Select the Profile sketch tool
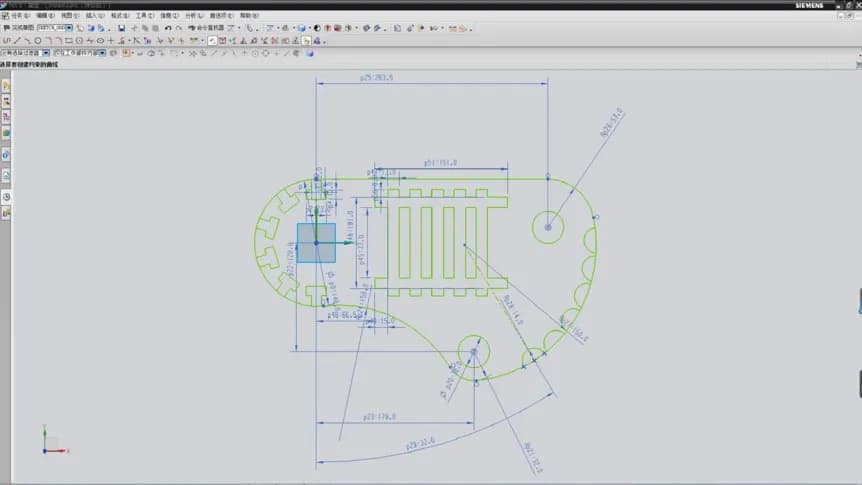Viewport: 862px width, 485px height. point(6,41)
